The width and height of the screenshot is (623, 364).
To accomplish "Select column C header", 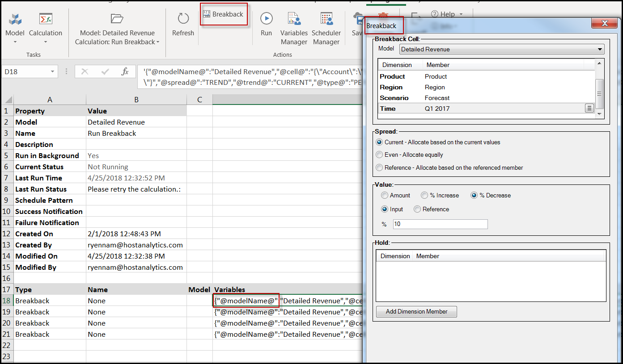I will tap(199, 100).
